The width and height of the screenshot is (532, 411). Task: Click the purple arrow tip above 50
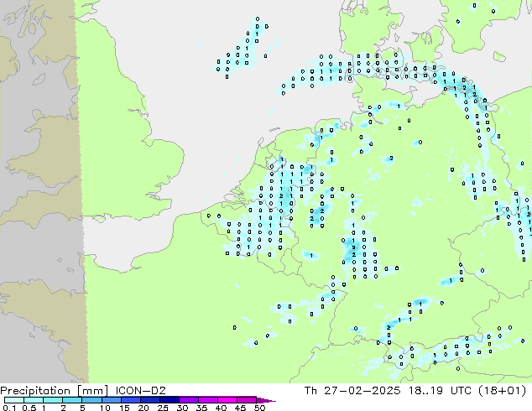(x=266, y=400)
